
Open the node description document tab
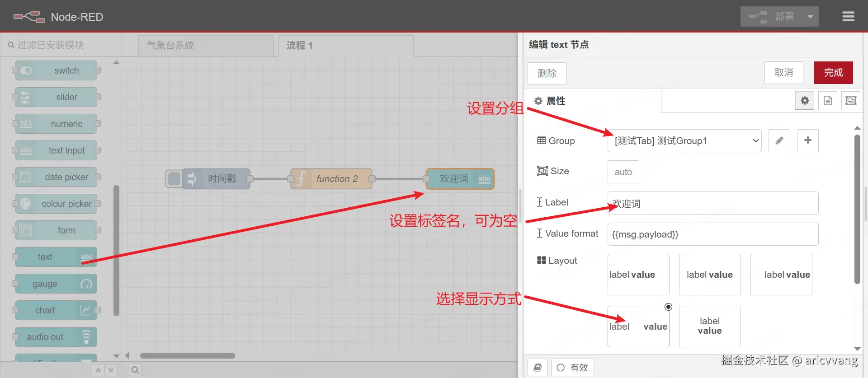coord(828,101)
